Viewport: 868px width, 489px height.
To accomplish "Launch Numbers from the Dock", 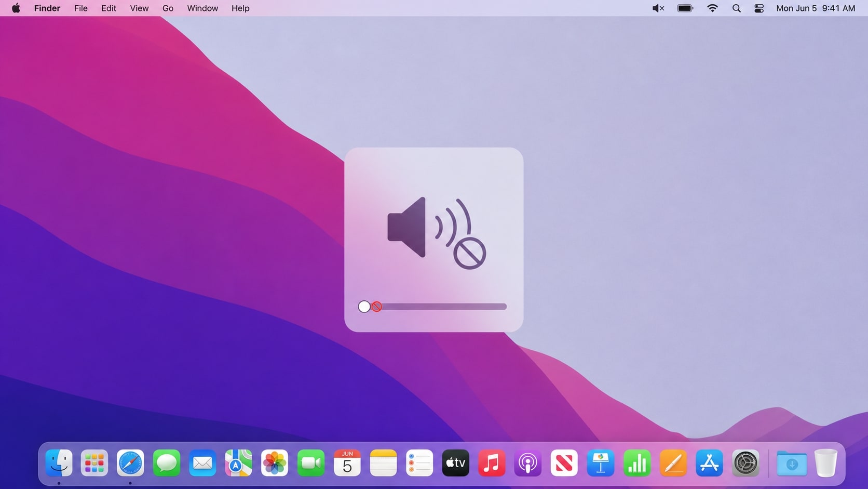I will click(637, 462).
